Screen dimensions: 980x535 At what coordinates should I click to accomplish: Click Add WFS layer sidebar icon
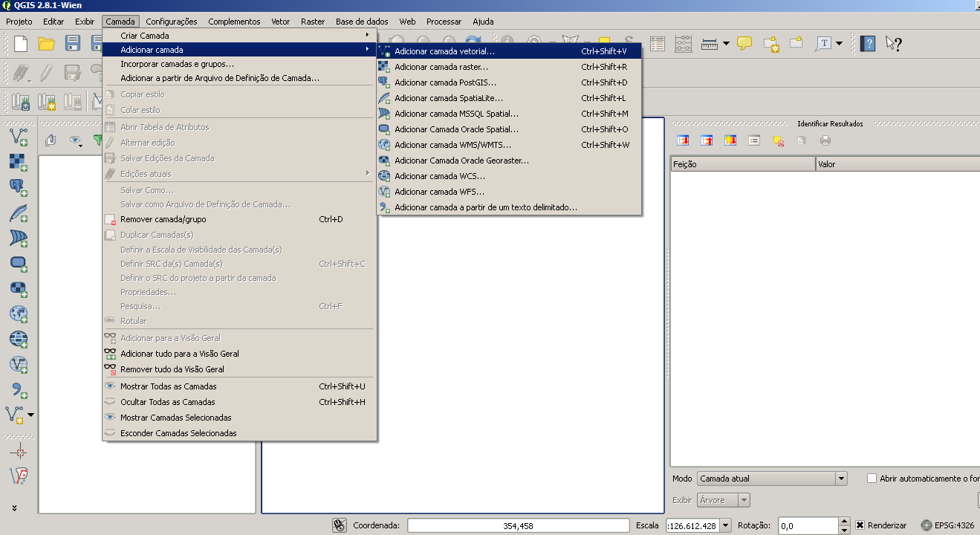coord(19,365)
